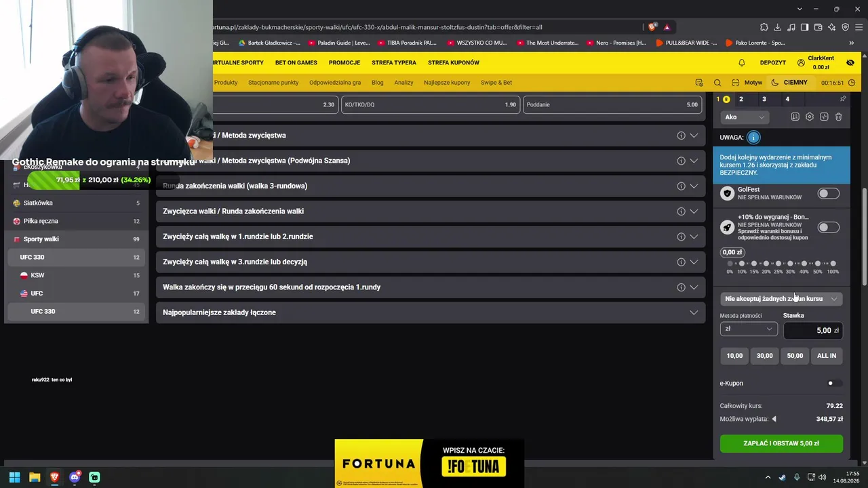Toggle the e-Kupon switch
Screen dimensions: 868x488
833,384
